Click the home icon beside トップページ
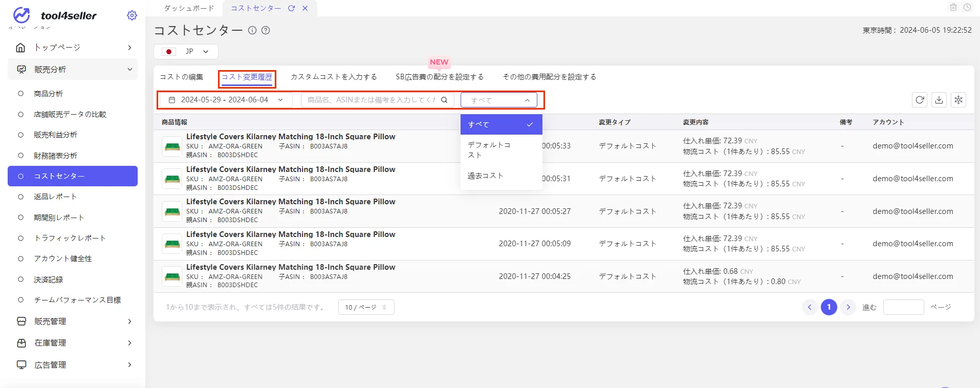This screenshot has height=388, width=980. (x=20, y=48)
